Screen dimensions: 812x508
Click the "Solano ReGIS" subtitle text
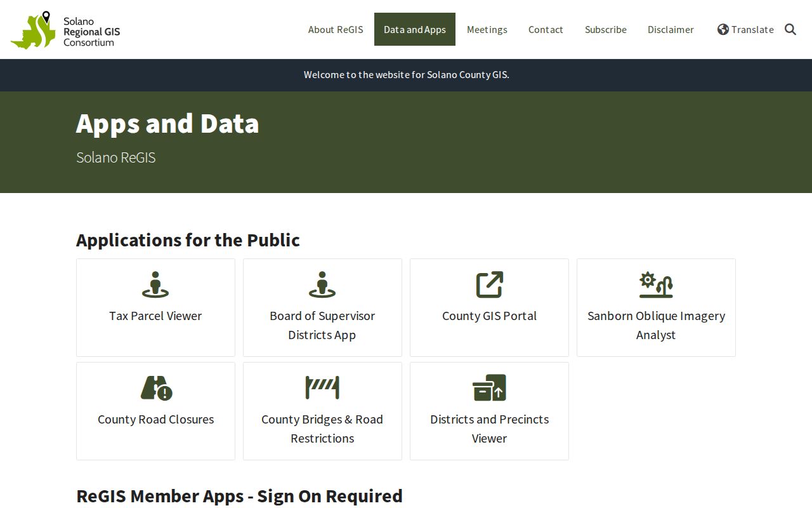(116, 157)
